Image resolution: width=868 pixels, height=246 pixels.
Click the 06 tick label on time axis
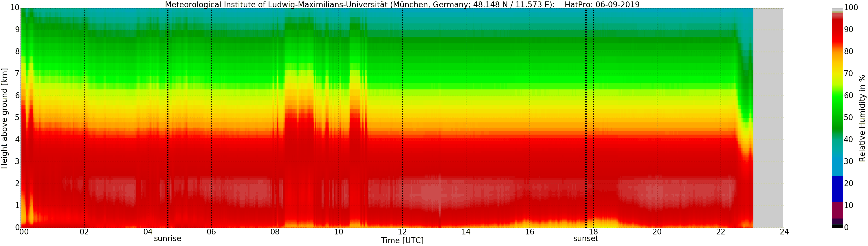[211, 232]
